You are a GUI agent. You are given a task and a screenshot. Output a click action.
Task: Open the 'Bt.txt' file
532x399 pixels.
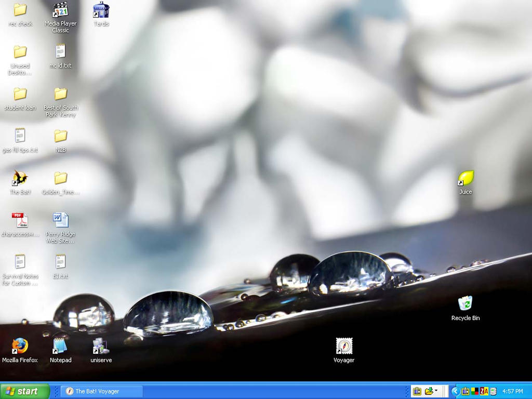(x=60, y=267)
